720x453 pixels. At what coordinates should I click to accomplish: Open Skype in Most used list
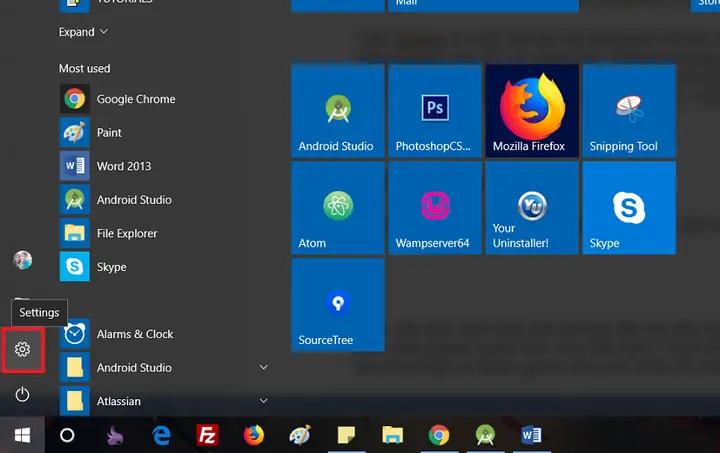click(x=93, y=267)
